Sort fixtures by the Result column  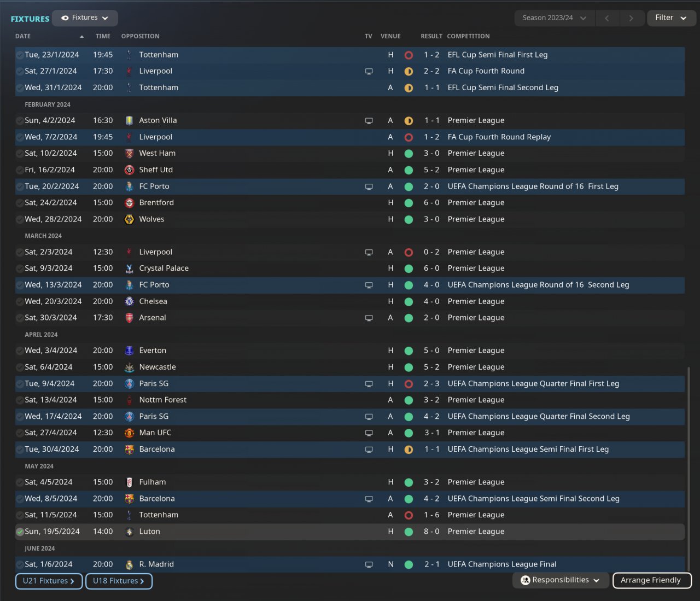[x=431, y=36]
